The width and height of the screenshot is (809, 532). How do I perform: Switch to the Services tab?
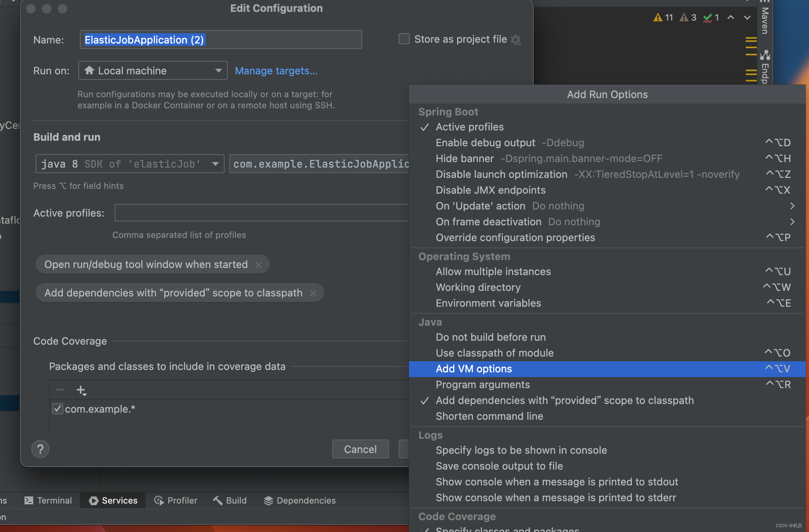coord(118,500)
